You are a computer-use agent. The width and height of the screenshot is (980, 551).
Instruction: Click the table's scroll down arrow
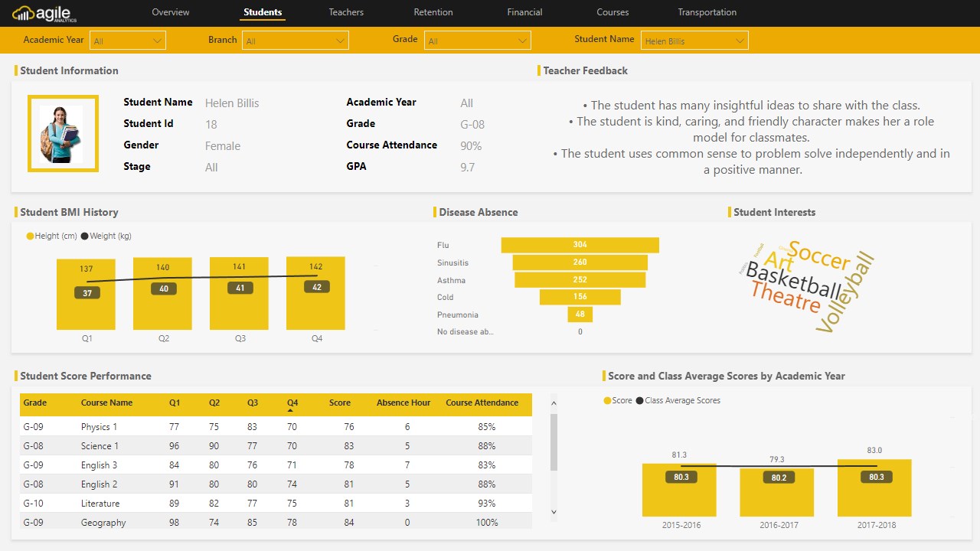click(554, 512)
